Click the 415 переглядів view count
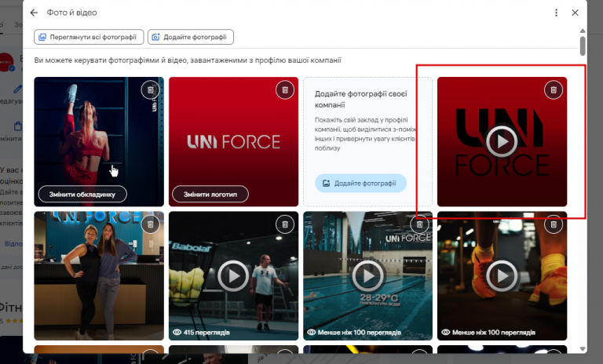The width and height of the screenshot is (603, 364). [202, 332]
